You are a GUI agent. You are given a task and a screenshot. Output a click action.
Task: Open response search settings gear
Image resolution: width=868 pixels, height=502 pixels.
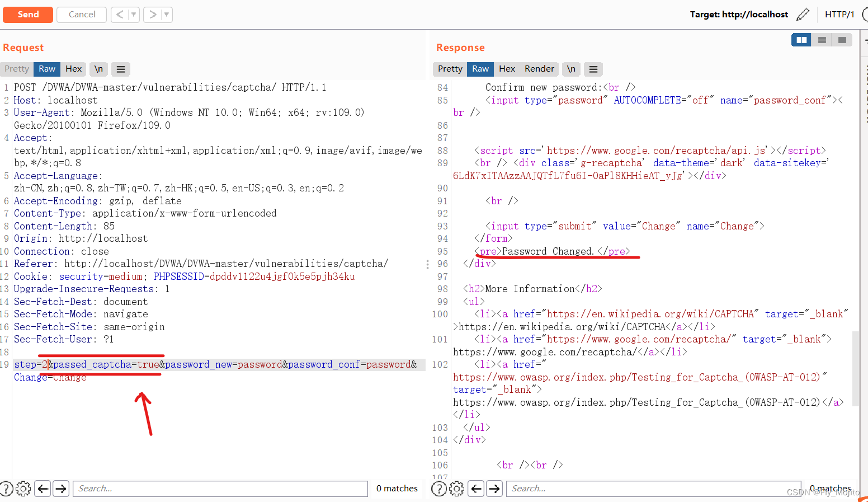[456, 489]
